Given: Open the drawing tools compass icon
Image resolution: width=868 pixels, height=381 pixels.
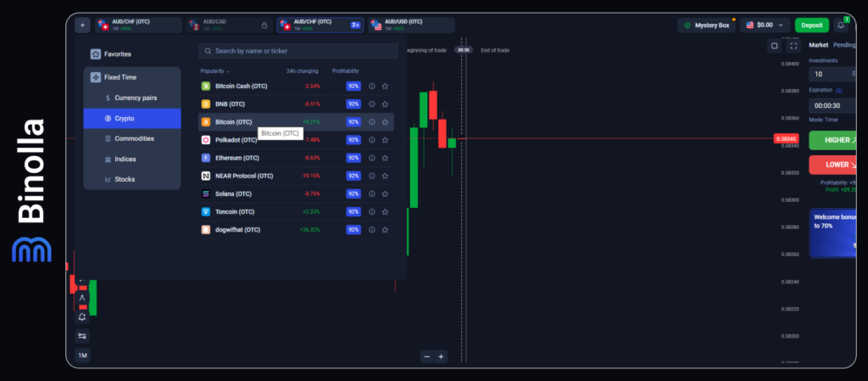Looking at the screenshot, I should [82, 299].
